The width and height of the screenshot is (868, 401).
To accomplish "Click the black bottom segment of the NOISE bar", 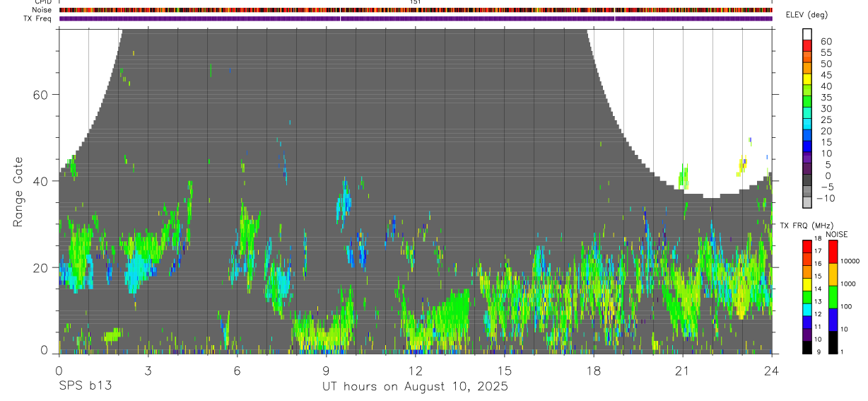I will [x=833, y=342].
